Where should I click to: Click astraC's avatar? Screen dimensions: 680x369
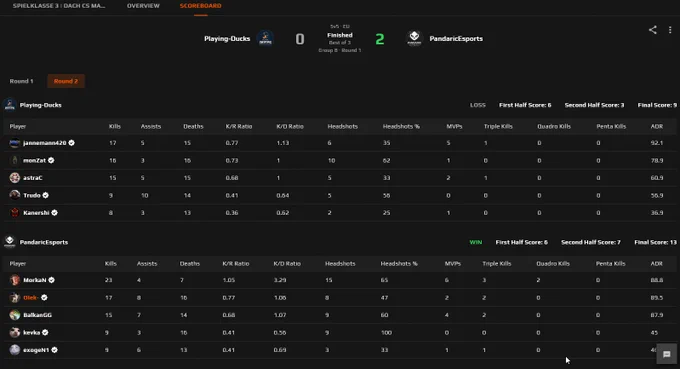click(15, 177)
